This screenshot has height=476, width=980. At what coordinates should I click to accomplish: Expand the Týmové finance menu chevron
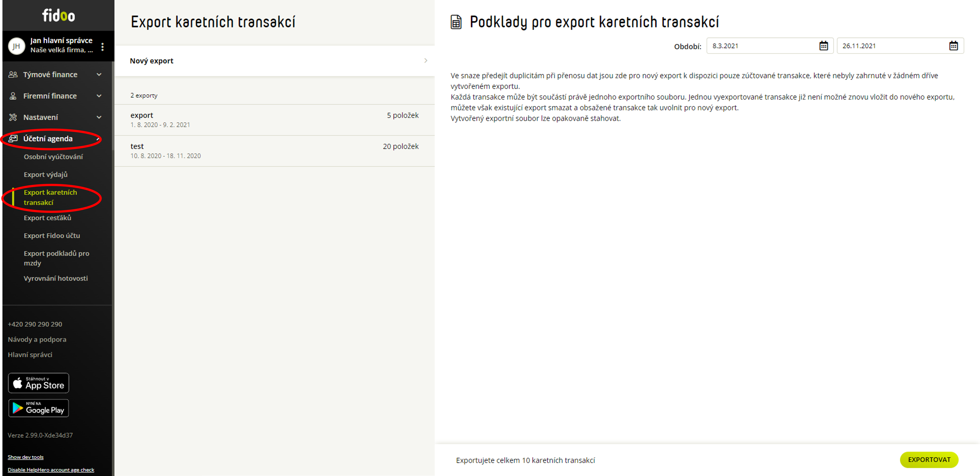[x=99, y=75]
